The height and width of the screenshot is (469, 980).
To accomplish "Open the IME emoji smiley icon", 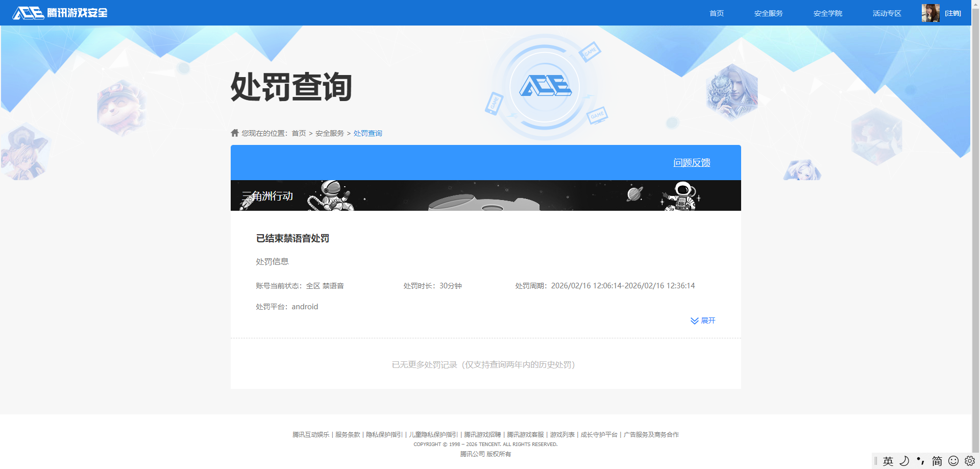I will click(x=953, y=461).
